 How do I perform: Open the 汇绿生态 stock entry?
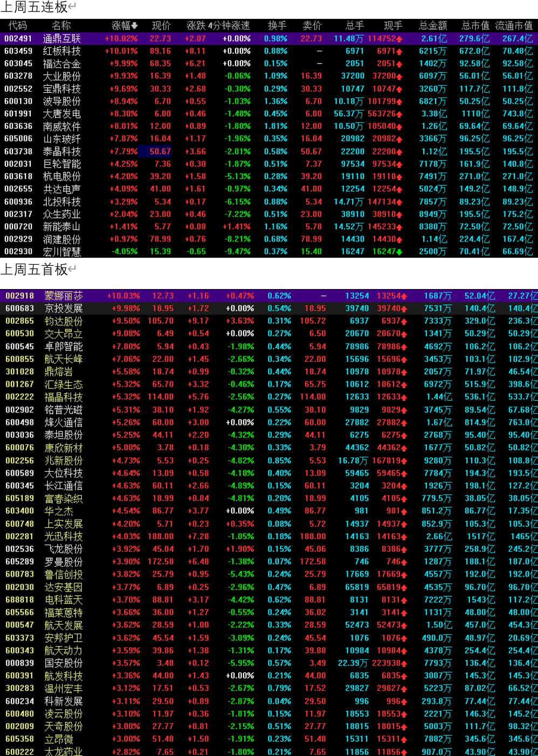64,384
